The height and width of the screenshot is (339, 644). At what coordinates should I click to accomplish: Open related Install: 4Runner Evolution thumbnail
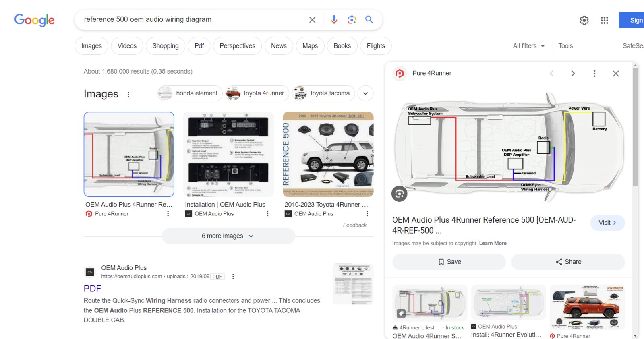click(508, 302)
